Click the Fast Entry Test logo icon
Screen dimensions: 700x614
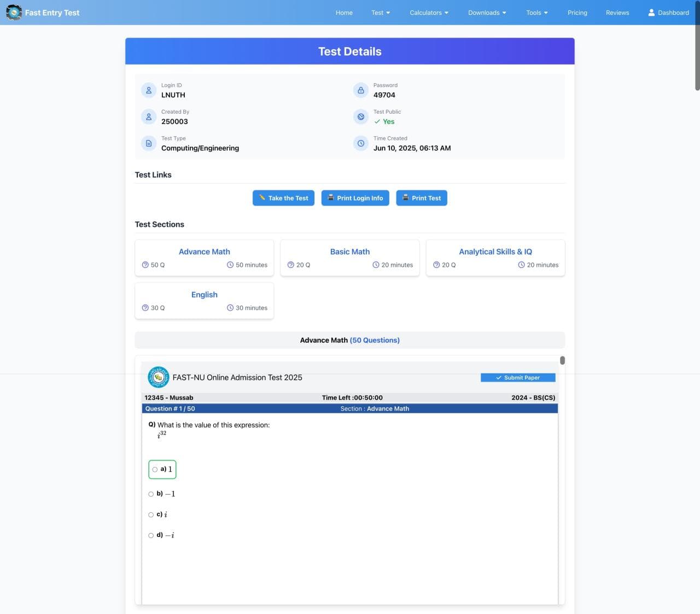[14, 12]
